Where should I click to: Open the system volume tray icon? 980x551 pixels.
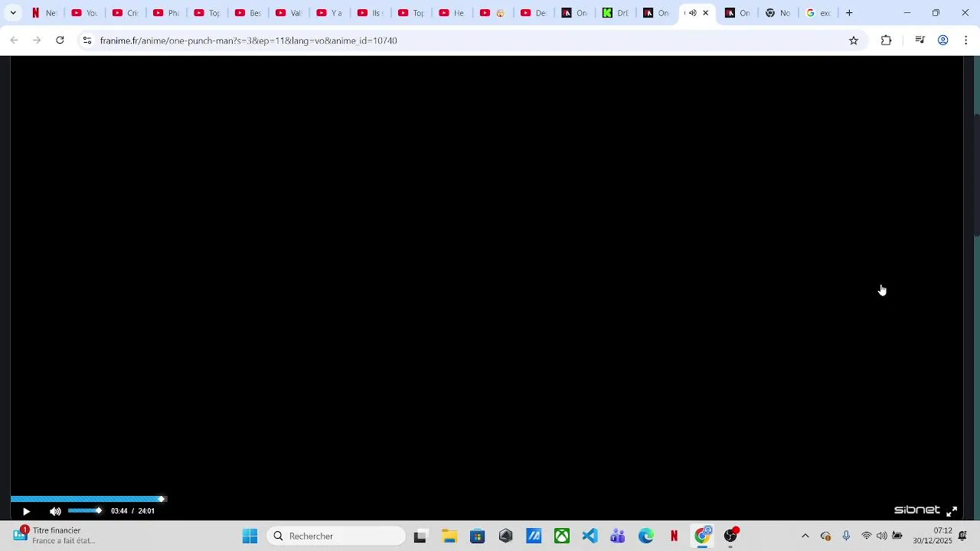882,536
